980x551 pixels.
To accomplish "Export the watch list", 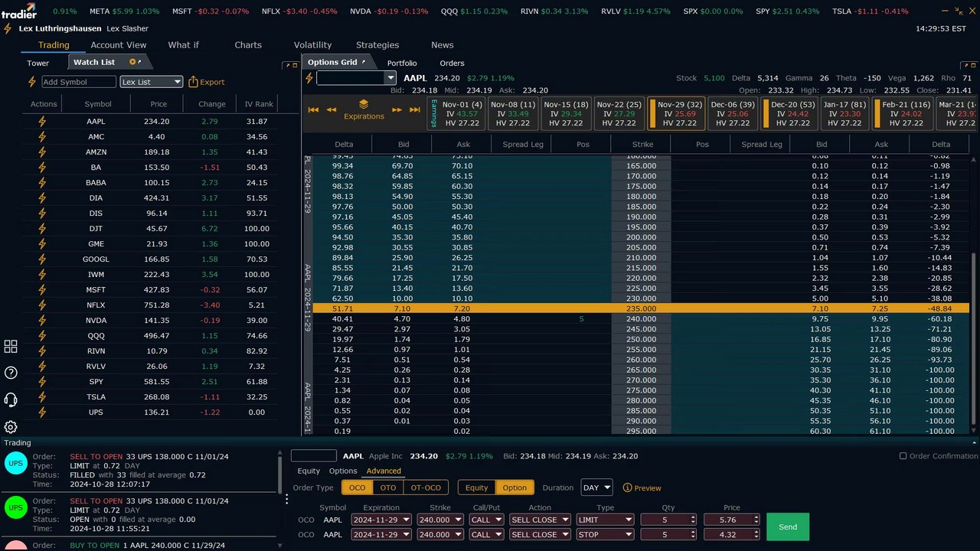I will click(207, 82).
